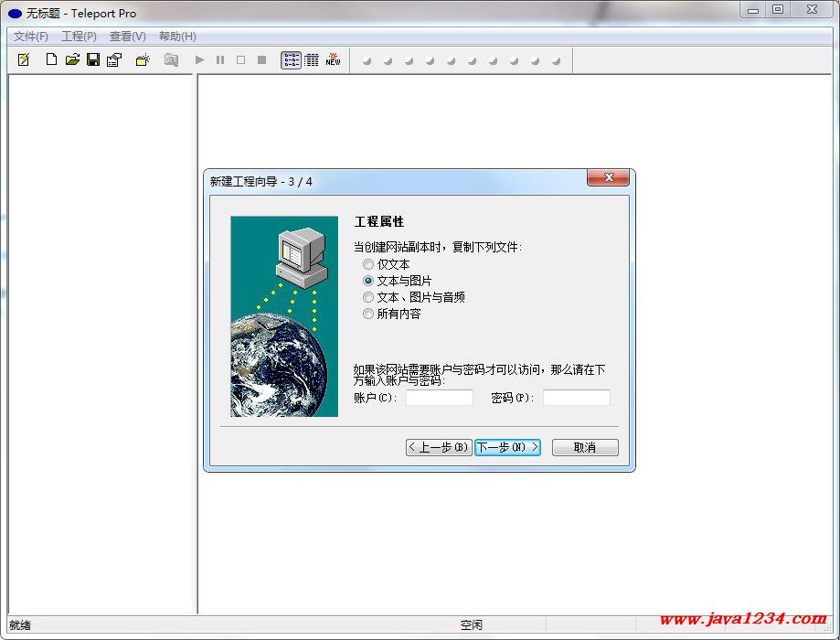Focus the 密码(P) input field
This screenshot has height=640, width=840.
point(577,398)
